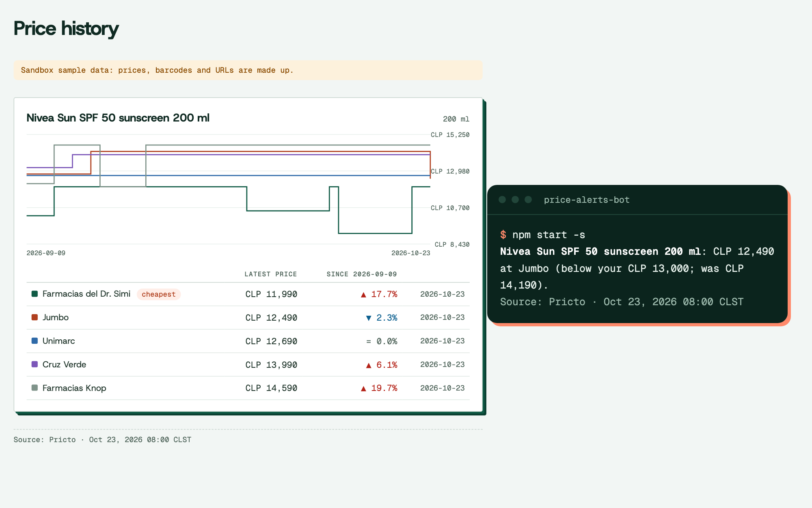Click the CLP 10,700 axis label
Viewport: 812px width, 508px height.
point(450,208)
